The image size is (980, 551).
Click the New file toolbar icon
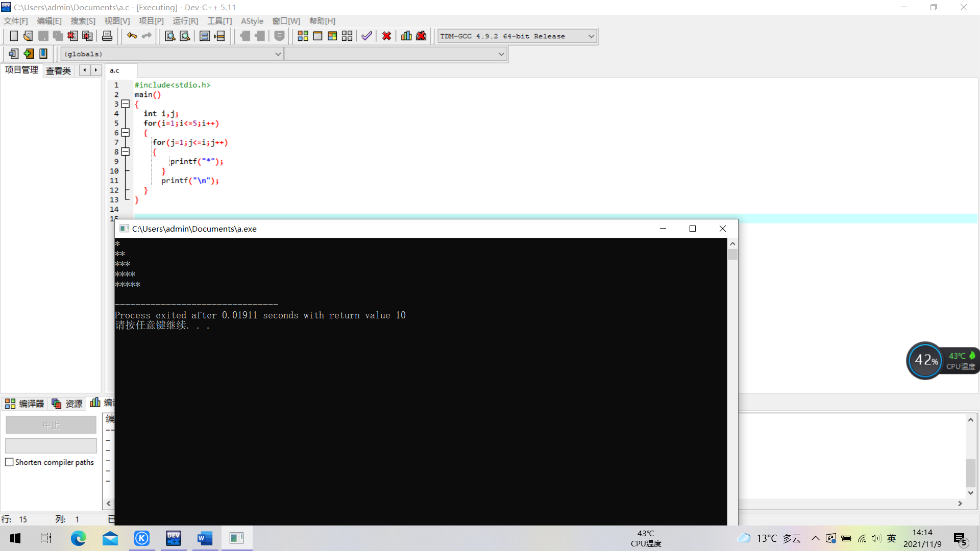[14, 36]
